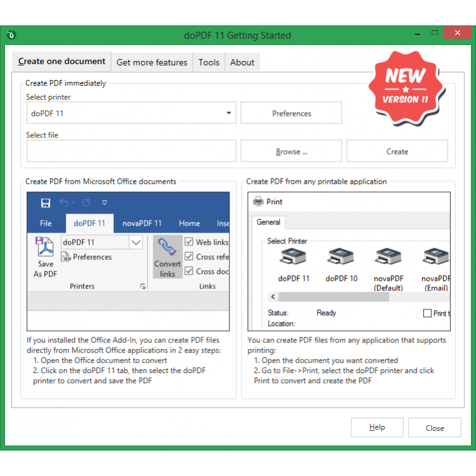Expand the doPDF 11 ribbon printer combo
The width and height of the screenshot is (476, 476).
point(136,242)
